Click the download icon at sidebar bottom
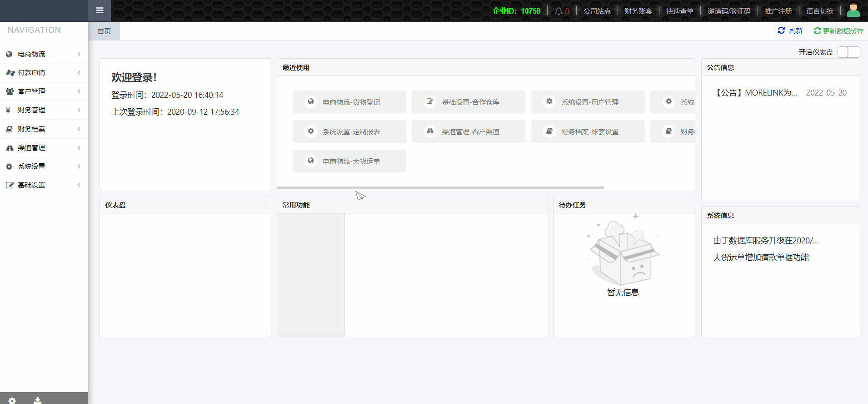This screenshot has height=404, width=868. (x=38, y=400)
